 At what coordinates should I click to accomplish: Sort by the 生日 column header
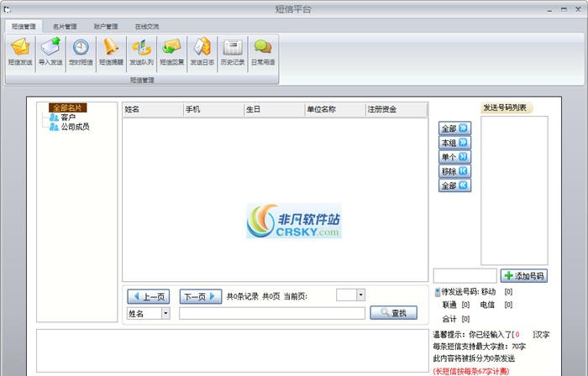[x=275, y=109]
